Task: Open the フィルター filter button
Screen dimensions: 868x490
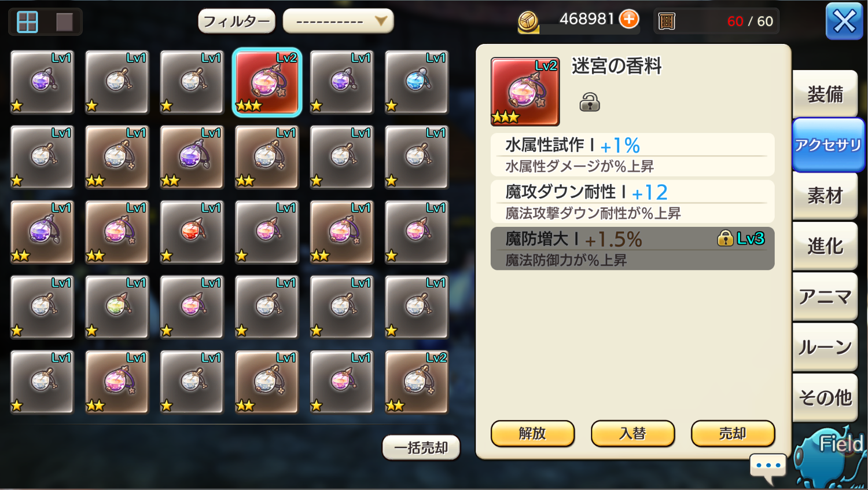Action: 237,21
